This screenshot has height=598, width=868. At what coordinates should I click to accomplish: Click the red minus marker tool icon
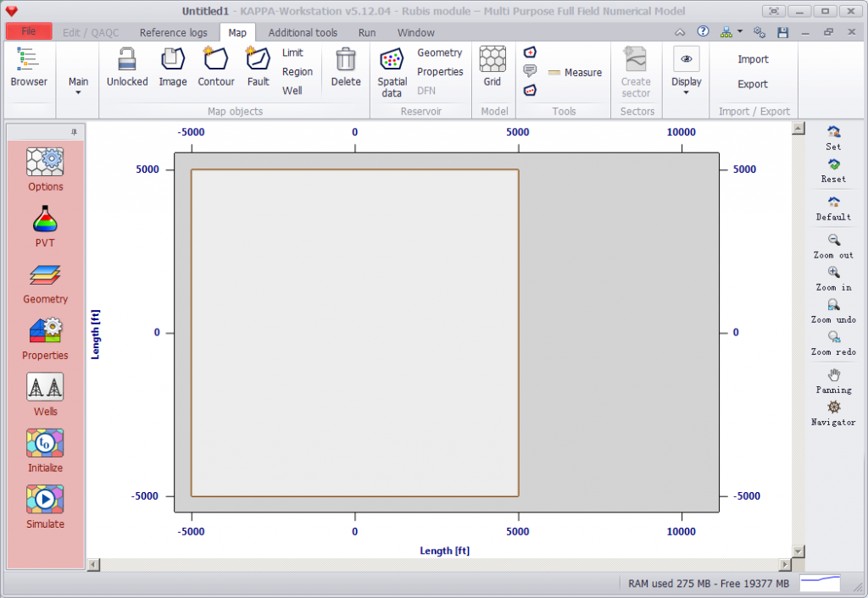click(x=530, y=90)
